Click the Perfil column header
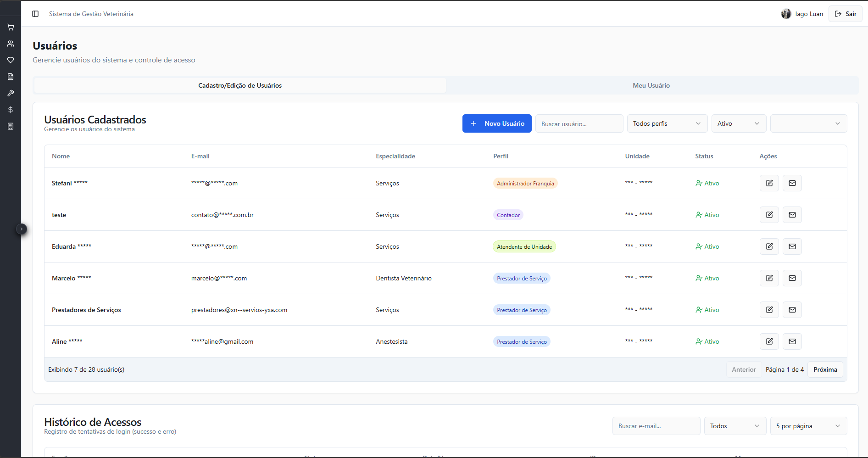This screenshot has width=868, height=458. pyautogui.click(x=501, y=156)
